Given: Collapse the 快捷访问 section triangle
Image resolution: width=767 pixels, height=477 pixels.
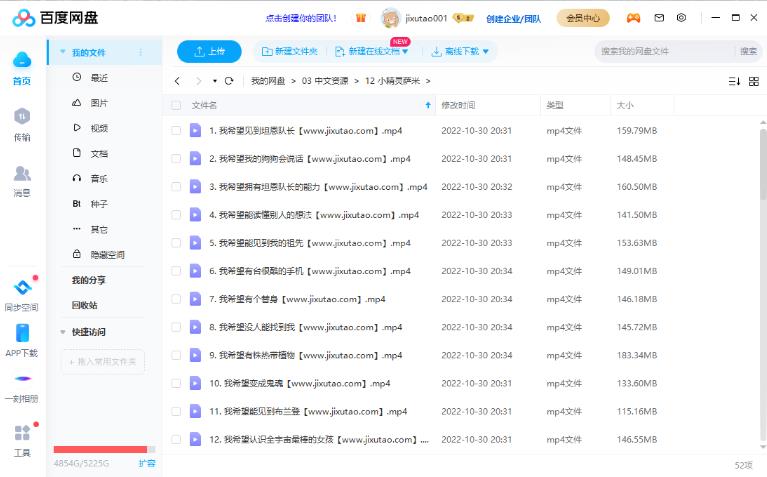Looking at the screenshot, I should point(63,332).
